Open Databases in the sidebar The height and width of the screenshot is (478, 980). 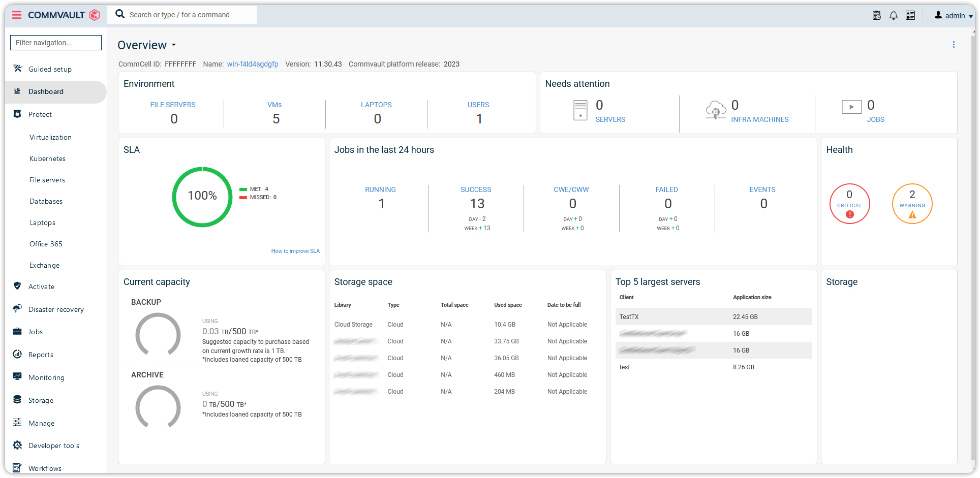(x=46, y=201)
